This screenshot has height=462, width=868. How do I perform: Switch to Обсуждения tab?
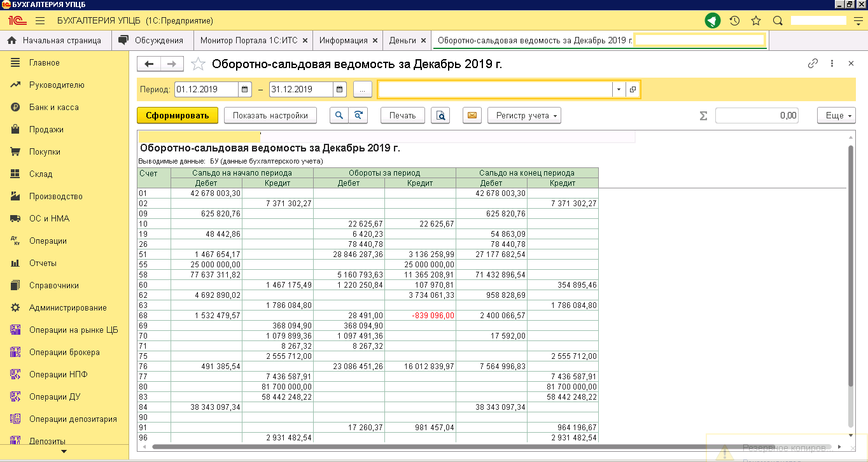(x=151, y=40)
